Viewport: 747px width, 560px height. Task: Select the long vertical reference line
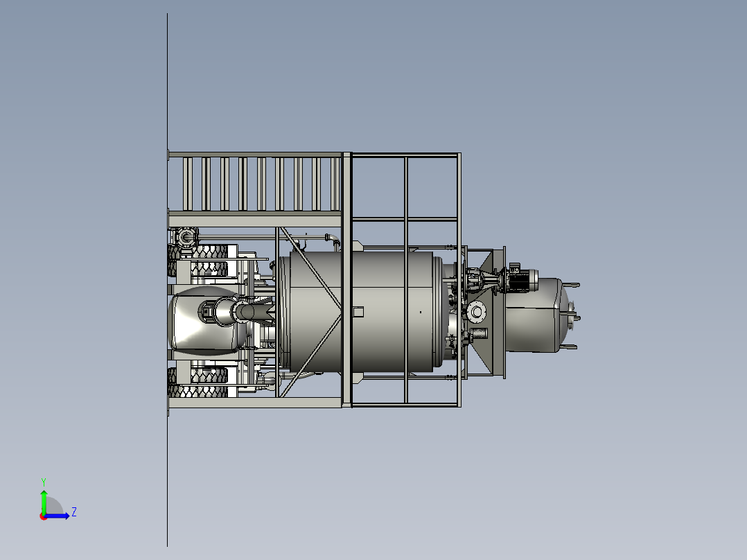pyautogui.click(x=167, y=280)
